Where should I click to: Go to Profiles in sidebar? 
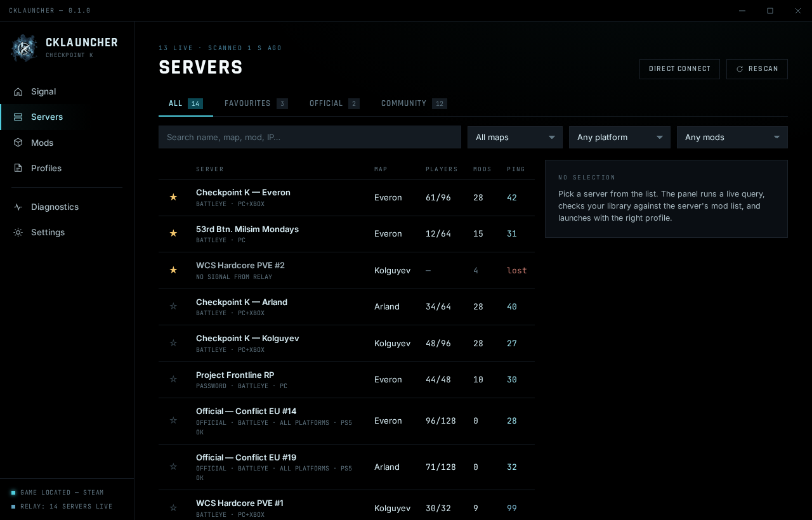coord(67,168)
